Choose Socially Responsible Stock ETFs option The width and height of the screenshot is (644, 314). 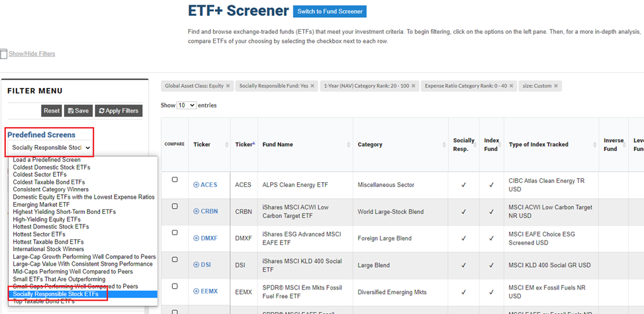pos(83,294)
